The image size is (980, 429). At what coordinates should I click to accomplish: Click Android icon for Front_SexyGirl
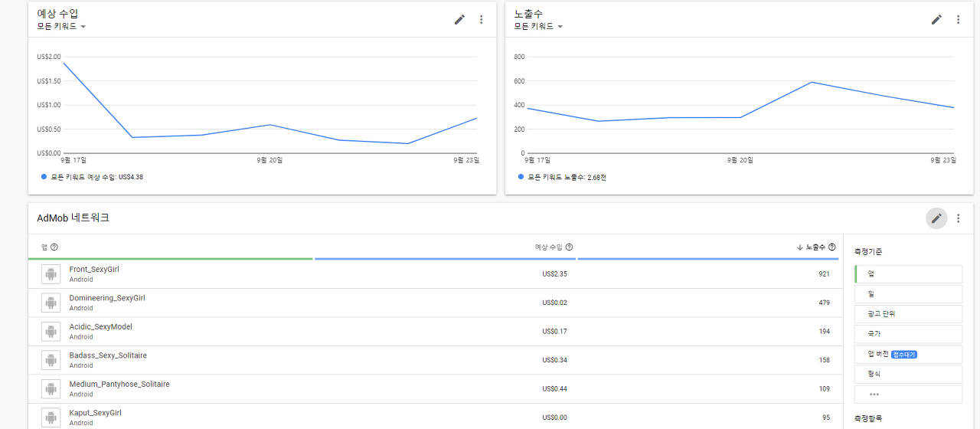tap(51, 274)
